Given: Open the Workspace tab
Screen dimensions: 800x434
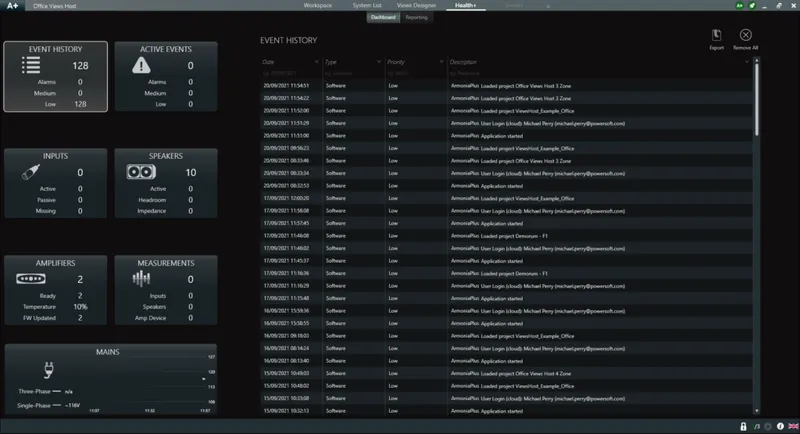Looking at the screenshot, I should coord(318,5).
